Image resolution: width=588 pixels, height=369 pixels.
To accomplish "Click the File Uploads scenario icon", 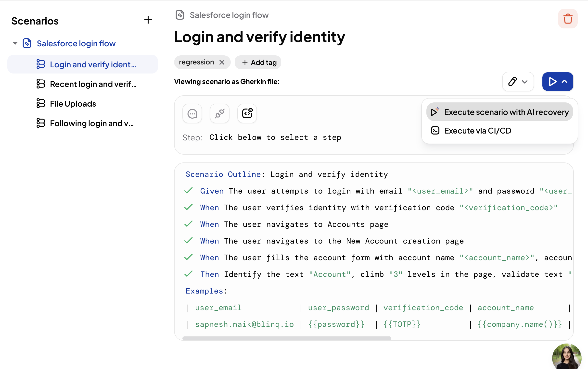I will 41,104.
